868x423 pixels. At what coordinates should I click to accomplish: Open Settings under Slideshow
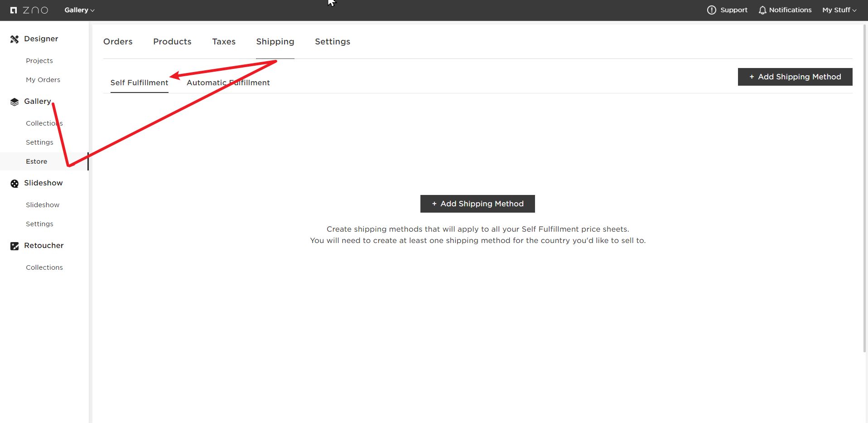[x=39, y=224]
